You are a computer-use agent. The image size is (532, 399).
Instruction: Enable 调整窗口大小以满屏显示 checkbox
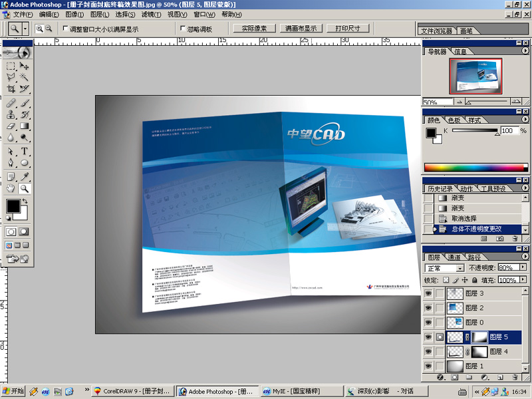(65, 29)
